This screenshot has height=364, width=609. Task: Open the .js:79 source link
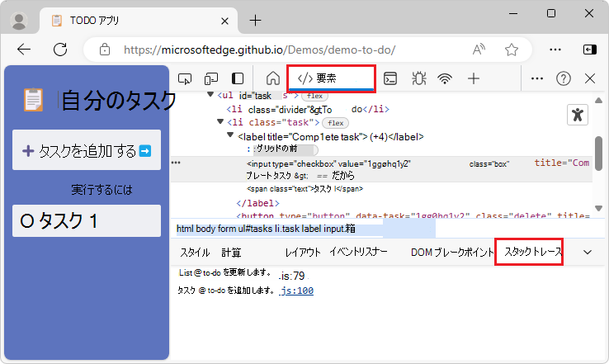click(291, 277)
